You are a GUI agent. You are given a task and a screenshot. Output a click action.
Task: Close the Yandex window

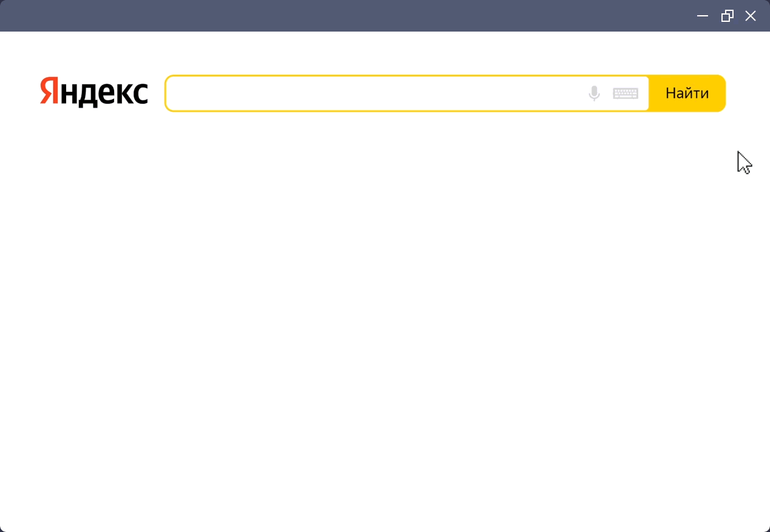click(x=751, y=16)
